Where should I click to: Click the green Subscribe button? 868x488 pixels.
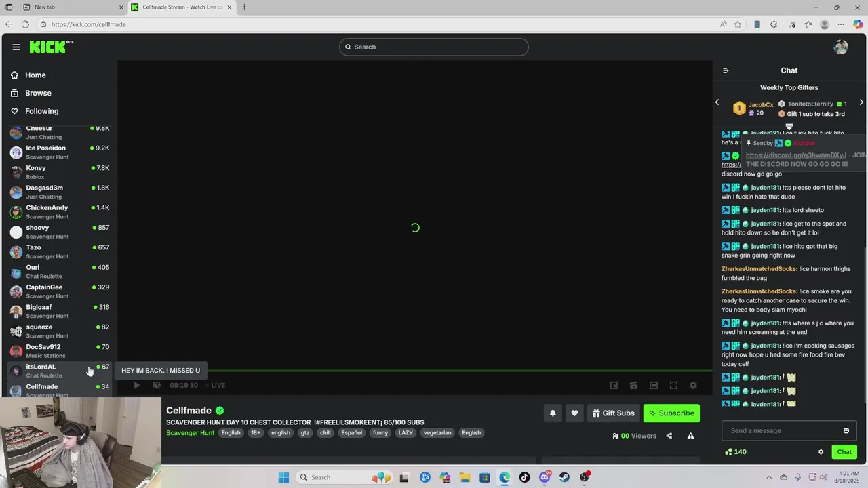coord(671,413)
